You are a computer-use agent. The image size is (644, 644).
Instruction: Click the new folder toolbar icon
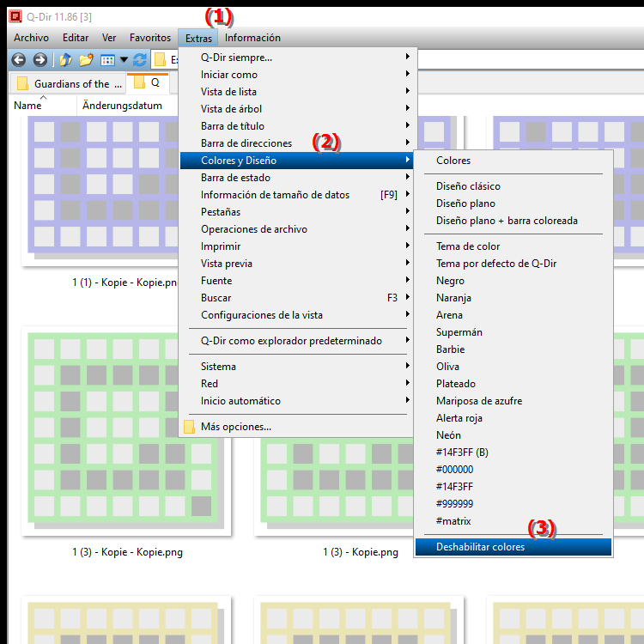86,60
